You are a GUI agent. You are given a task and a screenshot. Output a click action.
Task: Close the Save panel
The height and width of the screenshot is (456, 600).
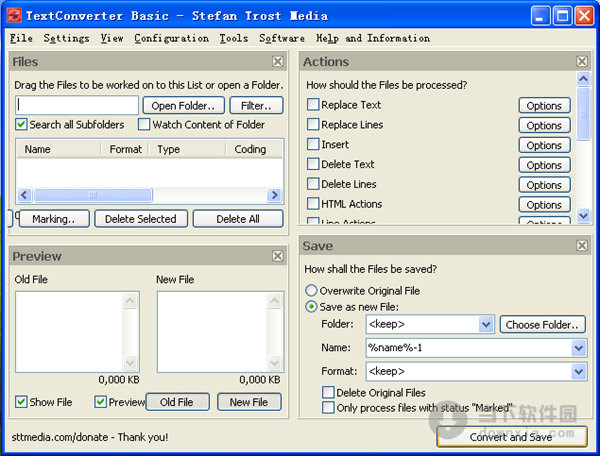pyautogui.click(x=582, y=245)
